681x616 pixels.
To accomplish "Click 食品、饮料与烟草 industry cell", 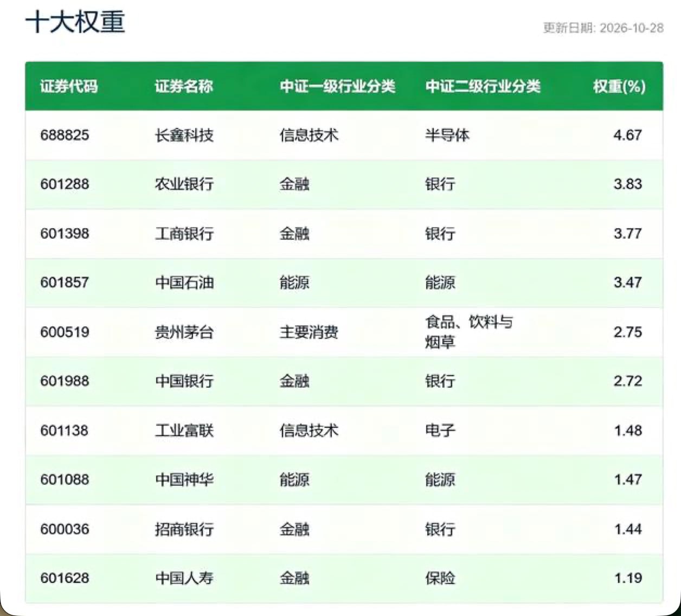I will [x=469, y=332].
